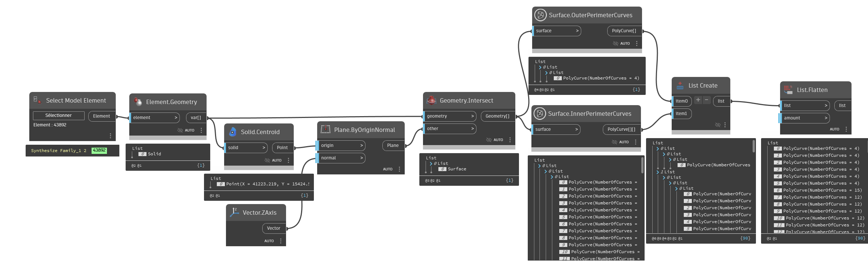Click the Element.Geometry node icon
868x266 pixels.
[138, 101]
